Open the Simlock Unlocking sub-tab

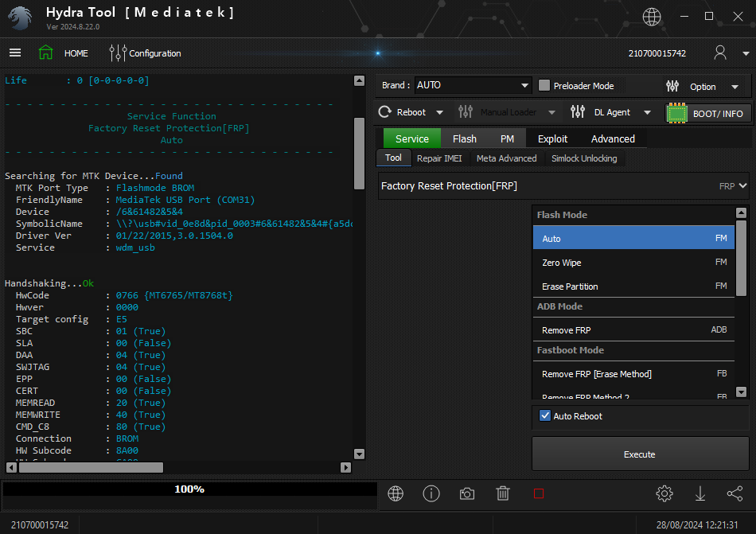click(584, 158)
